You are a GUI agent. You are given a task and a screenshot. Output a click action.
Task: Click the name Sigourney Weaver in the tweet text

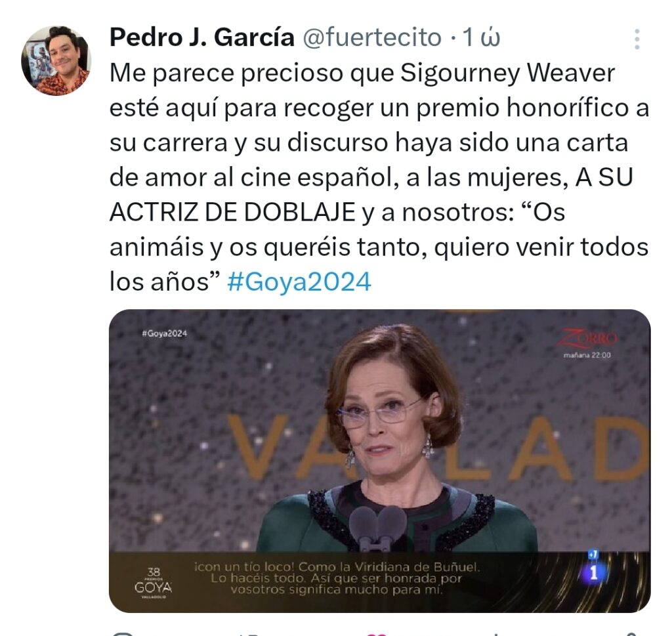click(x=507, y=73)
